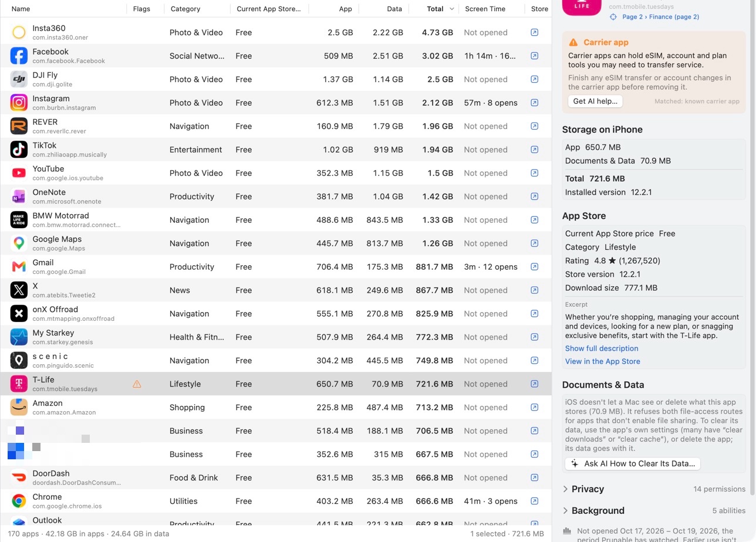Open Gmail store link icon
The image size is (756, 542).
tap(534, 267)
